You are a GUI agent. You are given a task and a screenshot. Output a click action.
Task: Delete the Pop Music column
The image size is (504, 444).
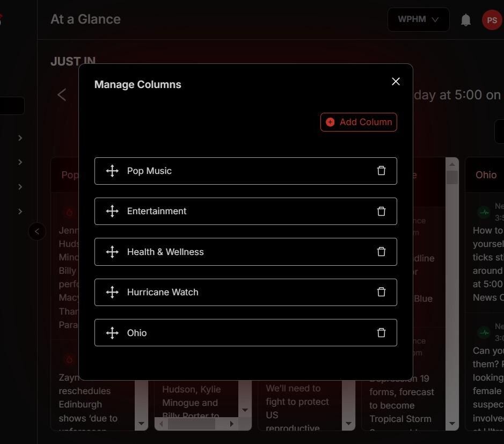click(x=381, y=171)
